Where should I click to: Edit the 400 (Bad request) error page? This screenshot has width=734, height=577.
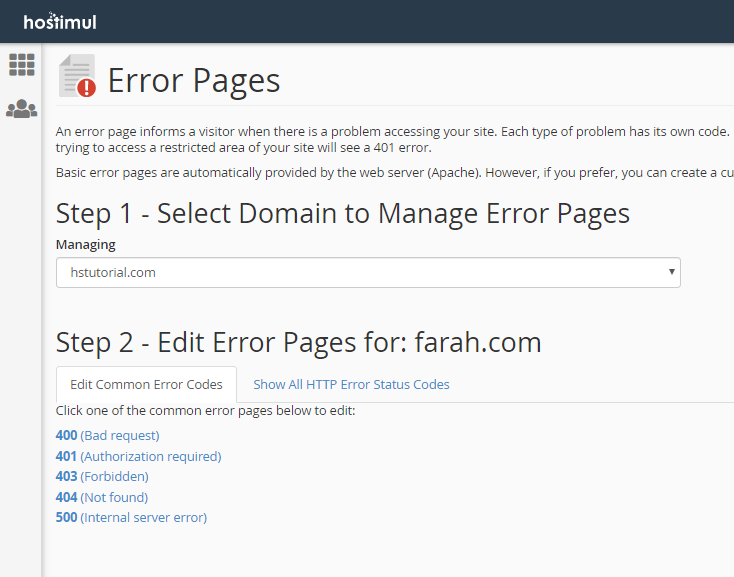point(107,436)
